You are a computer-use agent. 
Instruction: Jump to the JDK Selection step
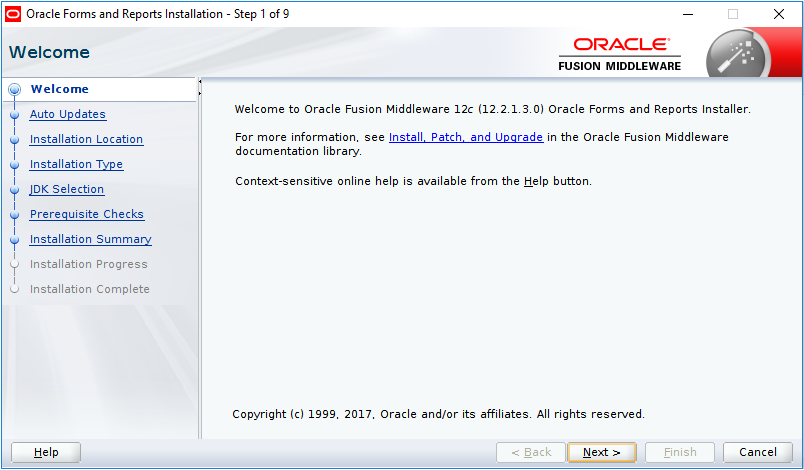[x=66, y=189]
